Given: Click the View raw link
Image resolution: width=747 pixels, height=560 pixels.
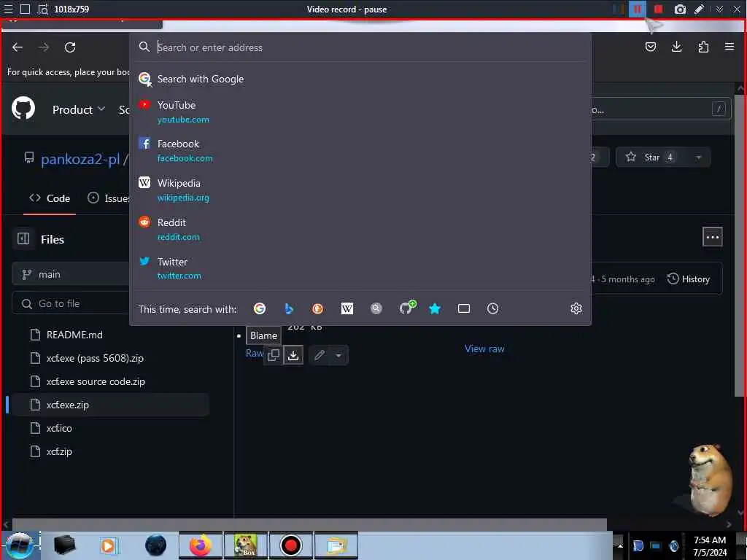Looking at the screenshot, I should 484,349.
